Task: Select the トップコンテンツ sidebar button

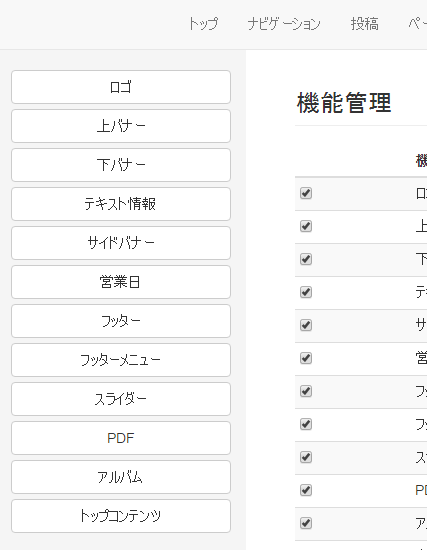Action: coord(121,516)
